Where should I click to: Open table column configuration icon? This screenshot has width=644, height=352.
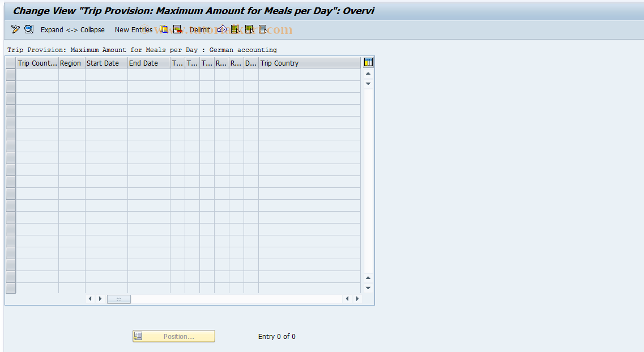pos(368,62)
